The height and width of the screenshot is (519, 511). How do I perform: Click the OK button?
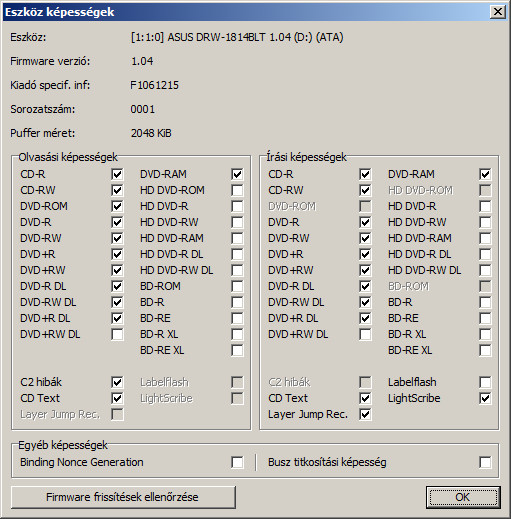463,497
